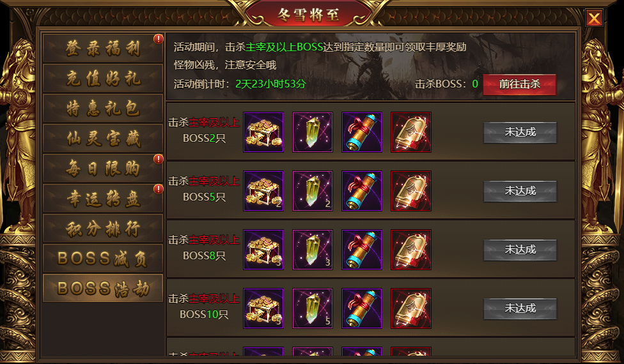Select the golden token in BOSS5只 row
This screenshot has height=364, width=624.
(x=411, y=191)
